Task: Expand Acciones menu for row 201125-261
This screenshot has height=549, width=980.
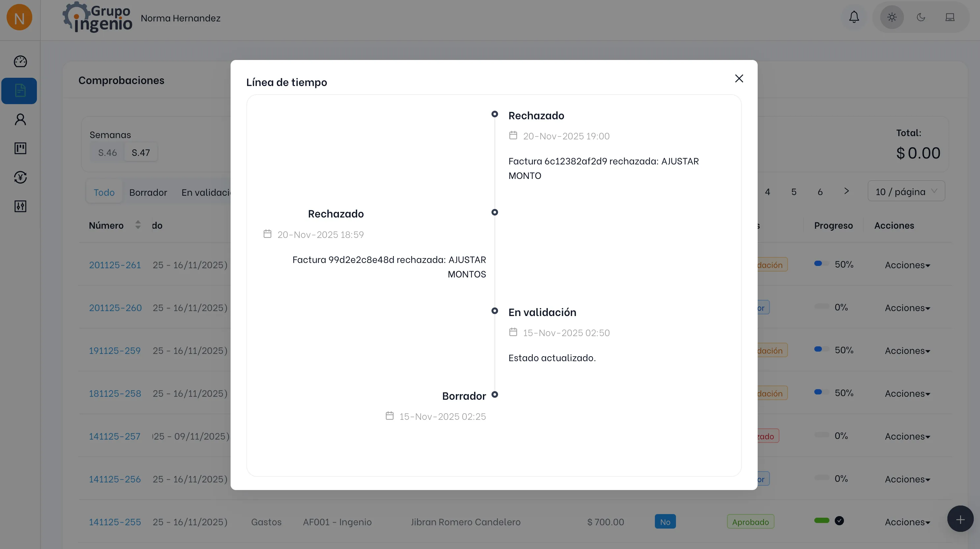Action: pos(907,265)
